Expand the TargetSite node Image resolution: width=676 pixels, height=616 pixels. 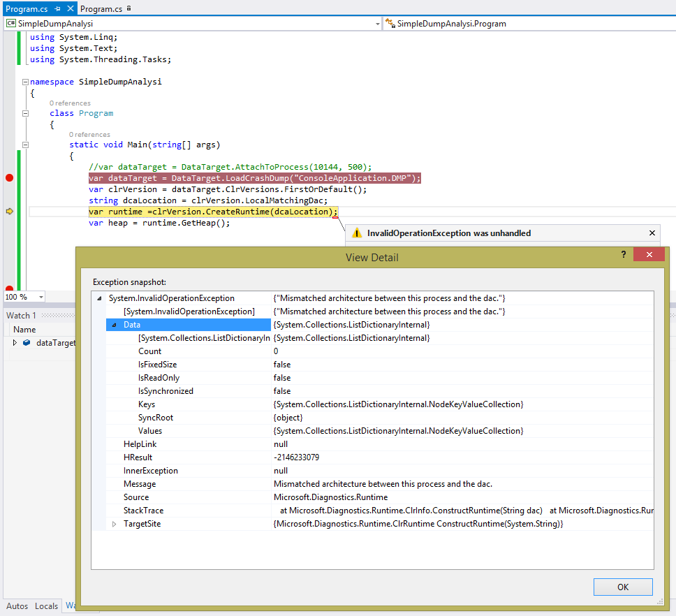(x=115, y=525)
